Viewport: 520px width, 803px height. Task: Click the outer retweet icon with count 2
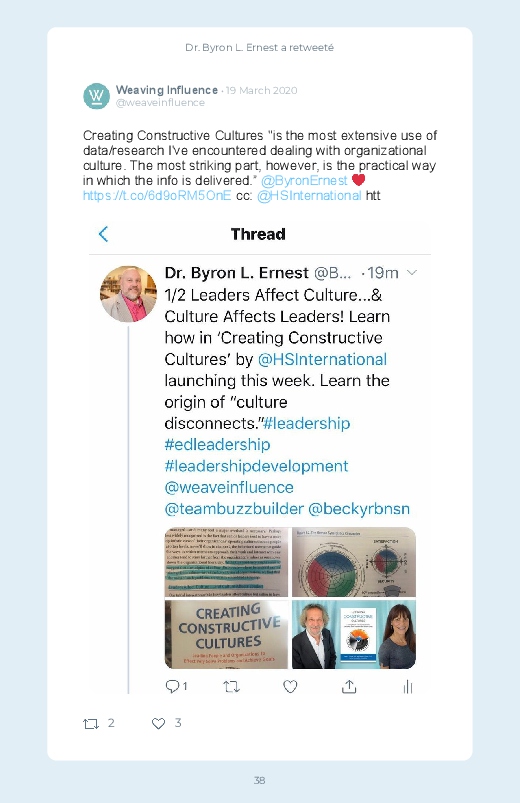click(91, 724)
